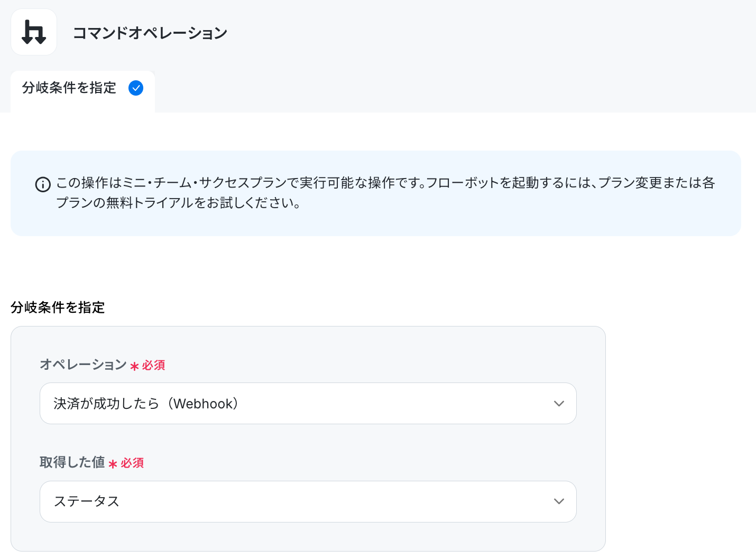Click the blue checkmark badge on the tab
Viewport: 756px width, 560px height.
(136, 88)
